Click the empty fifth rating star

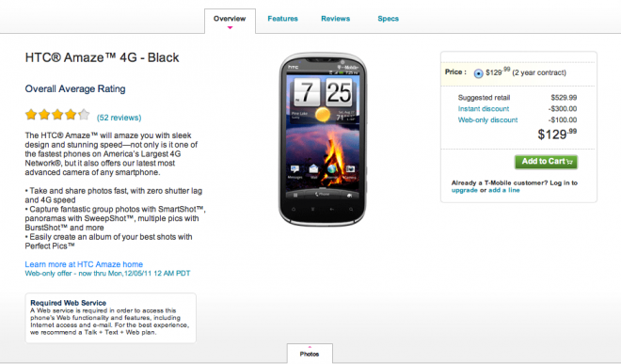click(x=84, y=115)
